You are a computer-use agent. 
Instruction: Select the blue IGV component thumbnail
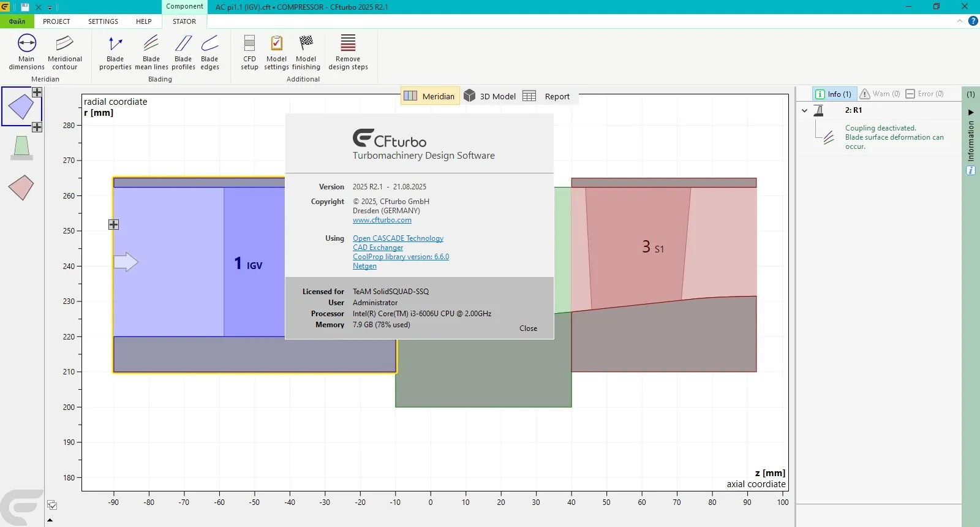point(21,107)
